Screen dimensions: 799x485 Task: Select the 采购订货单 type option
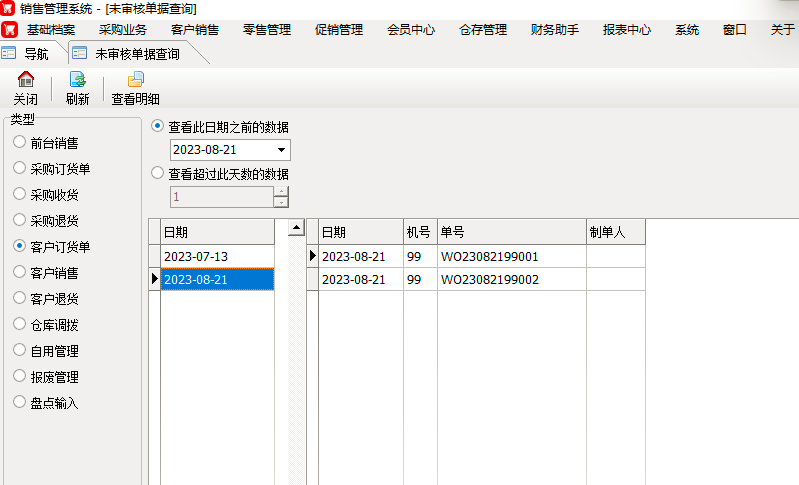tap(20, 168)
